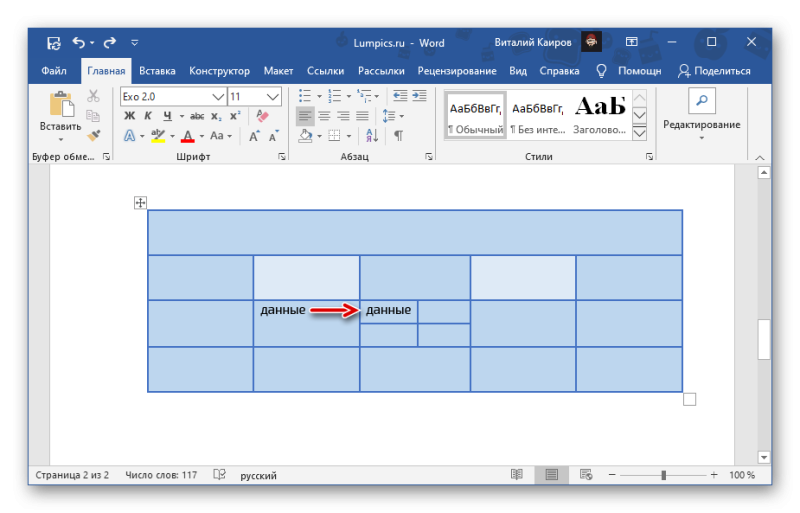Screen dimensions: 800x513
Task: Expand the styles gallery more arrow
Action: tap(639, 134)
